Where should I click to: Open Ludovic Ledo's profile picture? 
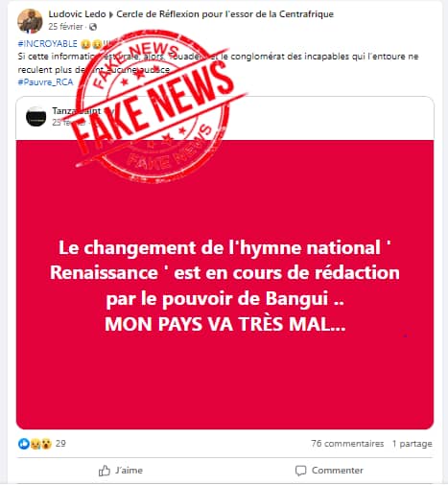coord(30,21)
